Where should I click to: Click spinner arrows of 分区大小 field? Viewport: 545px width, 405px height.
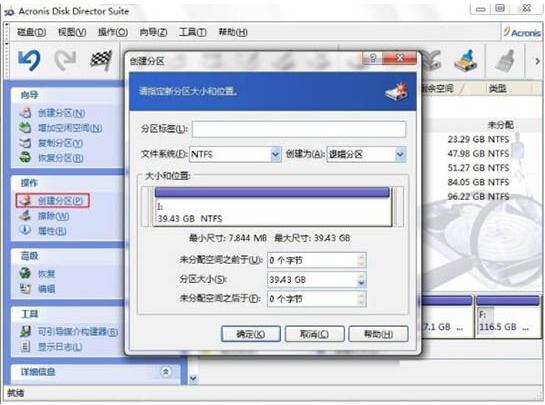click(361, 280)
